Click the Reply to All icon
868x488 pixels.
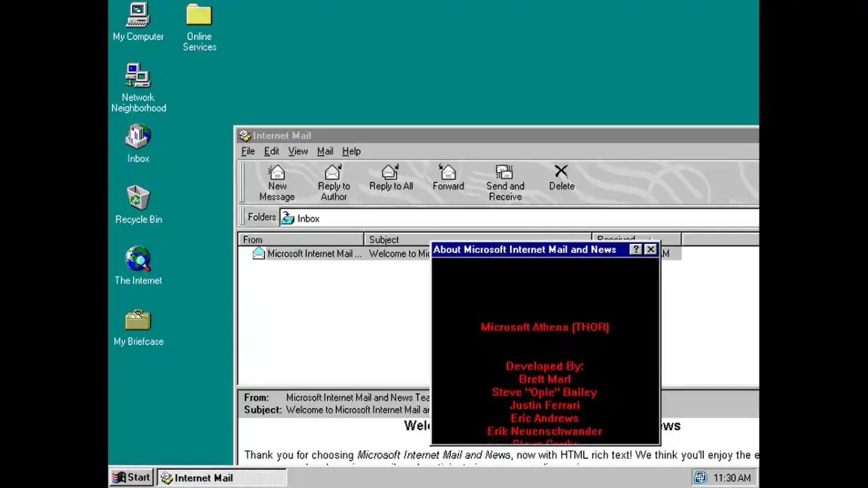(x=390, y=173)
